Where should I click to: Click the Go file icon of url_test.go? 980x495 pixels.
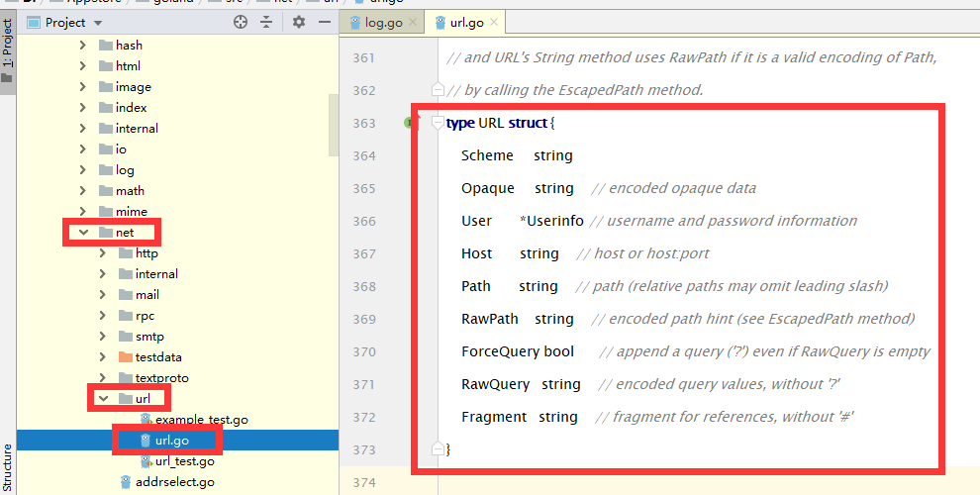pyautogui.click(x=146, y=461)
